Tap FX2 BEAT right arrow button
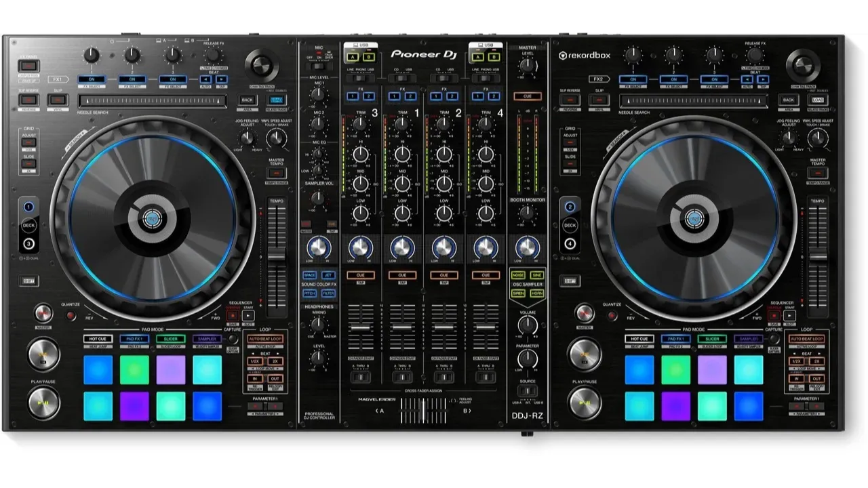Image resolution: width=868 pixels, height=488 pixels. tap(762, 79)
